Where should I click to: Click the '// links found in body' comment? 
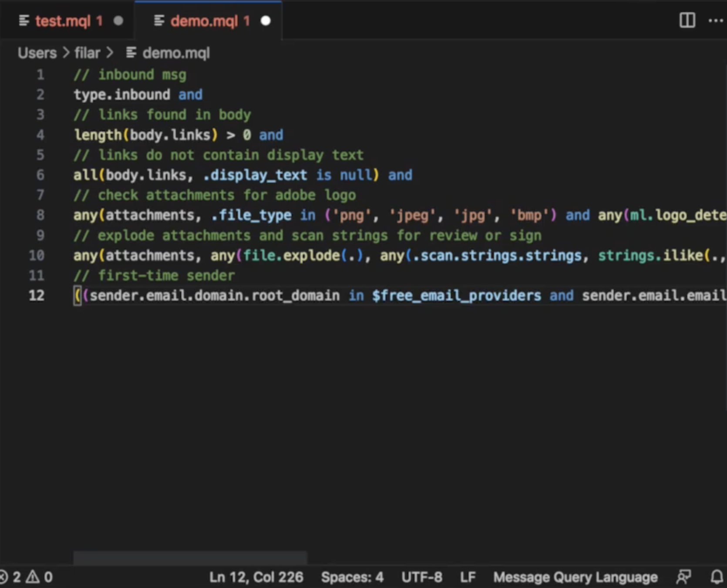[x=162, y=115]
